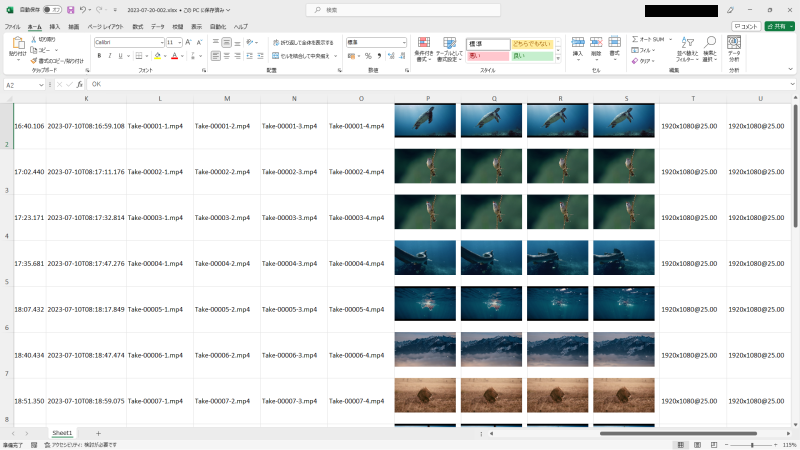The height and width of the screenshot is (450, 800).
Task: Click the Increase Indent icon
Action: [x=260, y=56]
